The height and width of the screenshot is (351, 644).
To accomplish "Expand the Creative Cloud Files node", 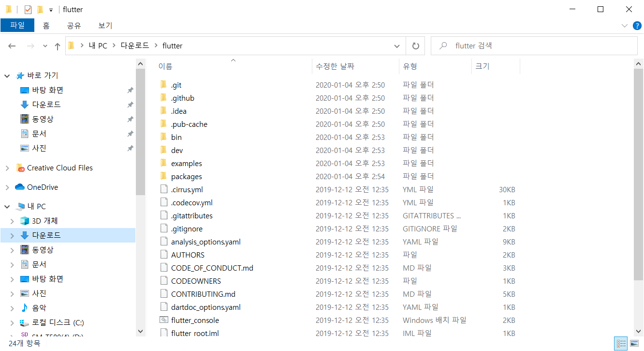I will pos(7,168).
